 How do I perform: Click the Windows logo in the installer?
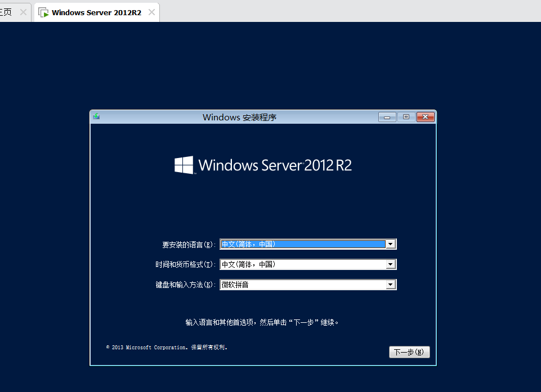[184, 165]
